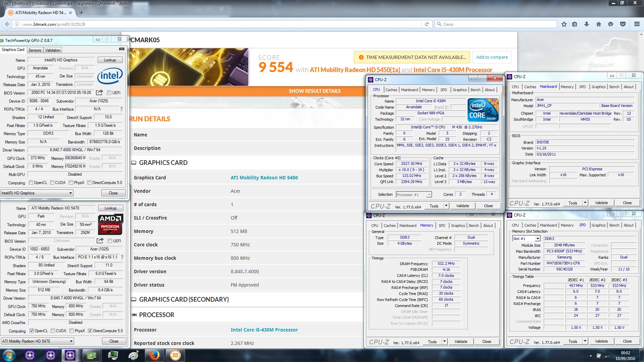This screenshot has height=362, width=644.
Task: Toggle PhysX checkbox for Intel HD Graphics
Action: pyautogui.click(x=71, y=183)
